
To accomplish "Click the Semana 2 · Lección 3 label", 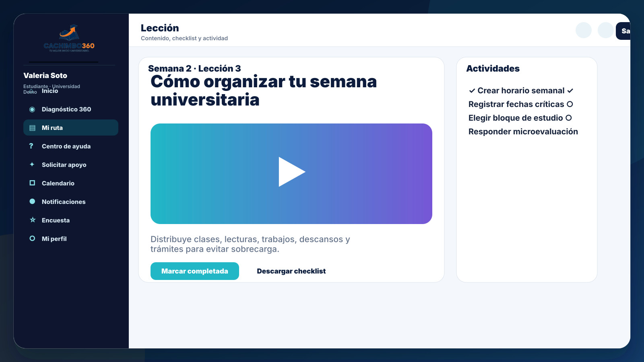I will [x=194, y=68].
